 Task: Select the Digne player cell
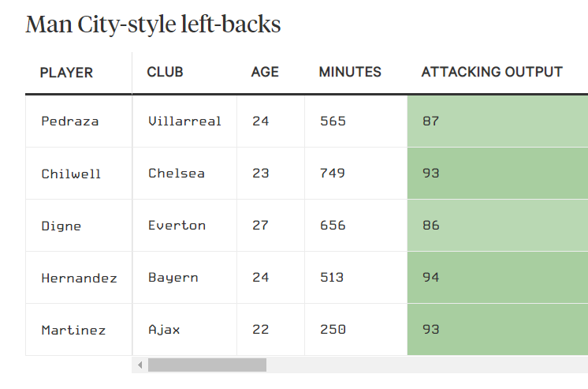click(x=79, y=226)
